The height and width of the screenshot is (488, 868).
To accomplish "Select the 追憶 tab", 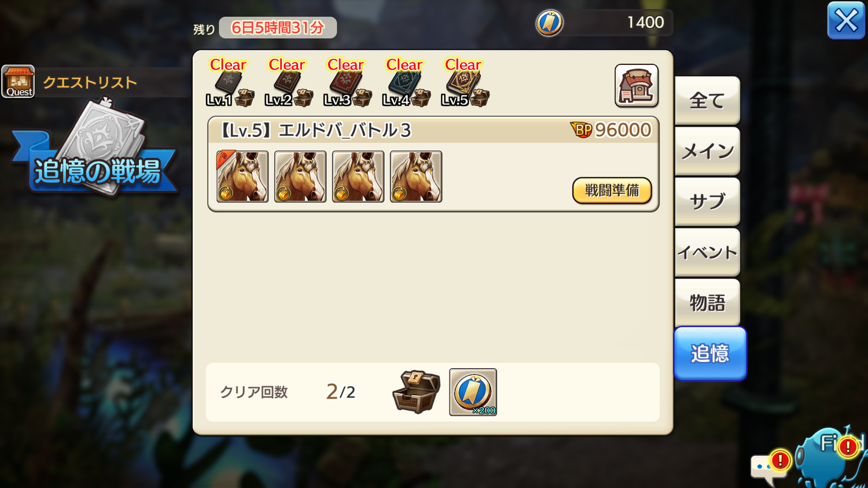I will pos(710,353).
